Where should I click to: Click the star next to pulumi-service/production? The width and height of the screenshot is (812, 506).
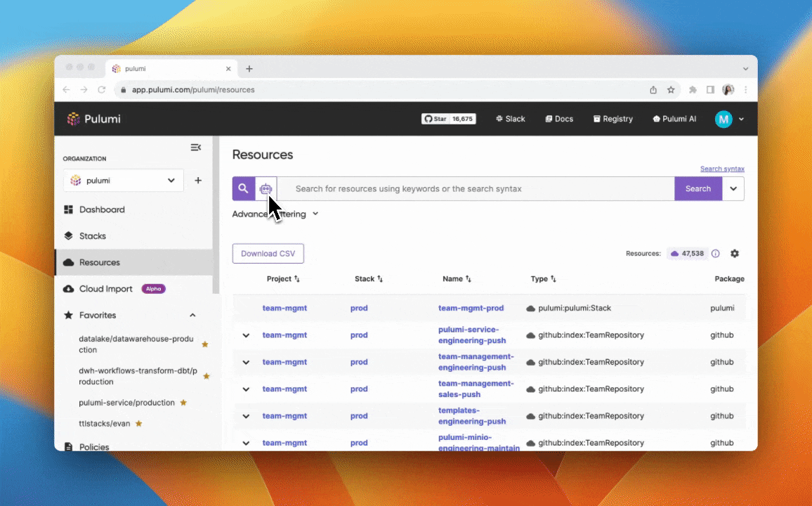click(183, 403)
